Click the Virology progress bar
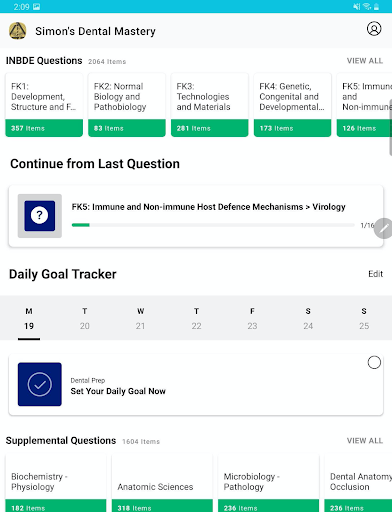 point(213,225)
